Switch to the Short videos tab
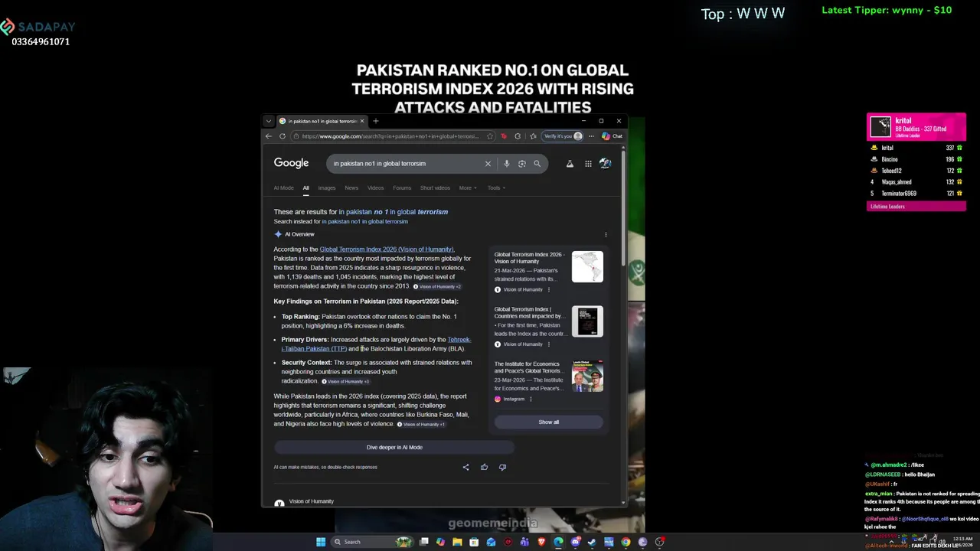The height and width of the screenshot is (551, 980). (x=435, y=187)
